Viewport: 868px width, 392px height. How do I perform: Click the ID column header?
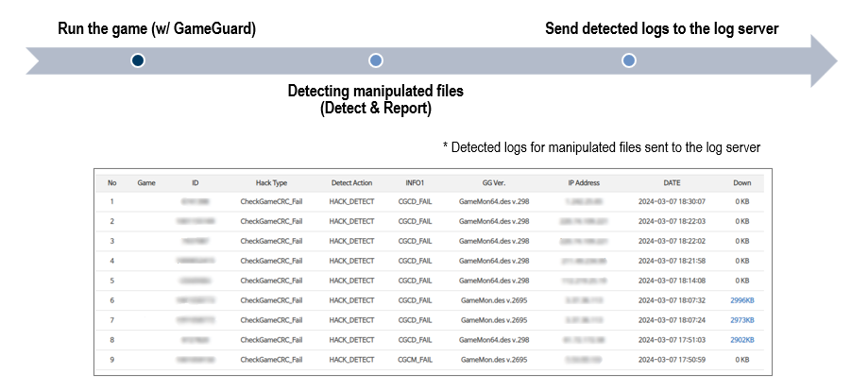click(x=195, y=182)
